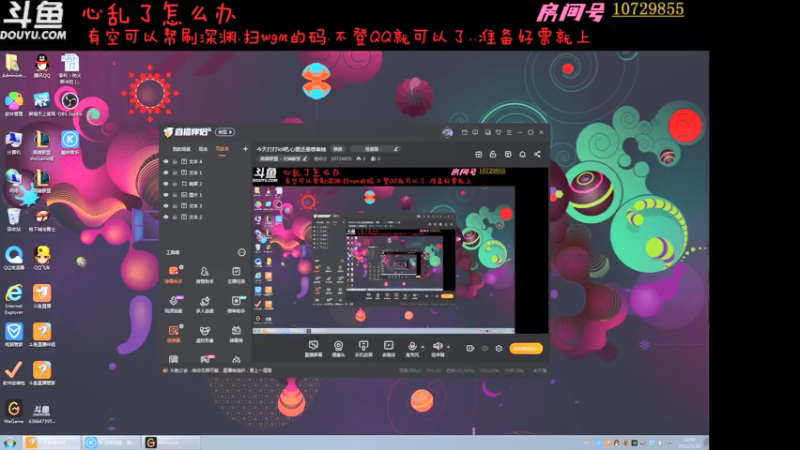Open the 读弹幕 tool icon
800x450 pixels.
[x=173, y=334]
